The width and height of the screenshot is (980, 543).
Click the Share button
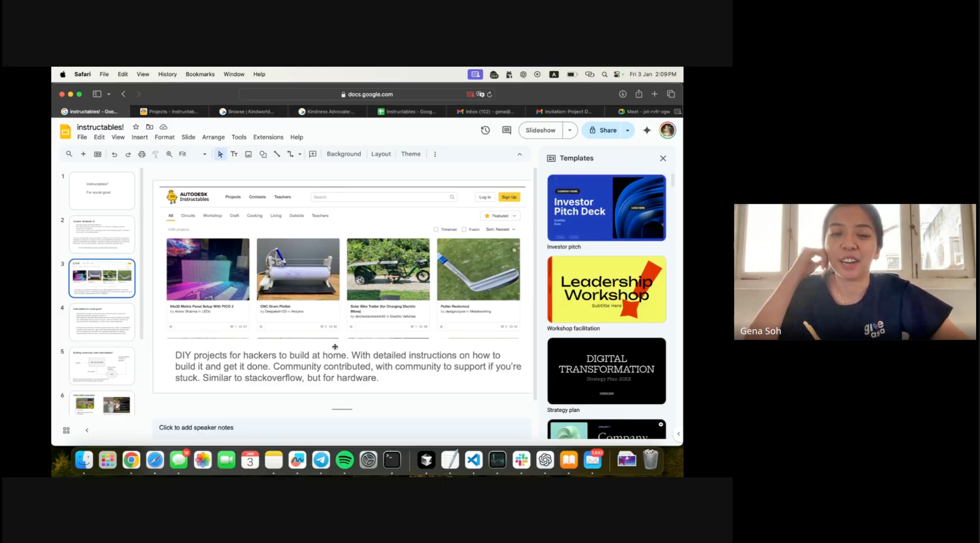click(x=603, y=130)
